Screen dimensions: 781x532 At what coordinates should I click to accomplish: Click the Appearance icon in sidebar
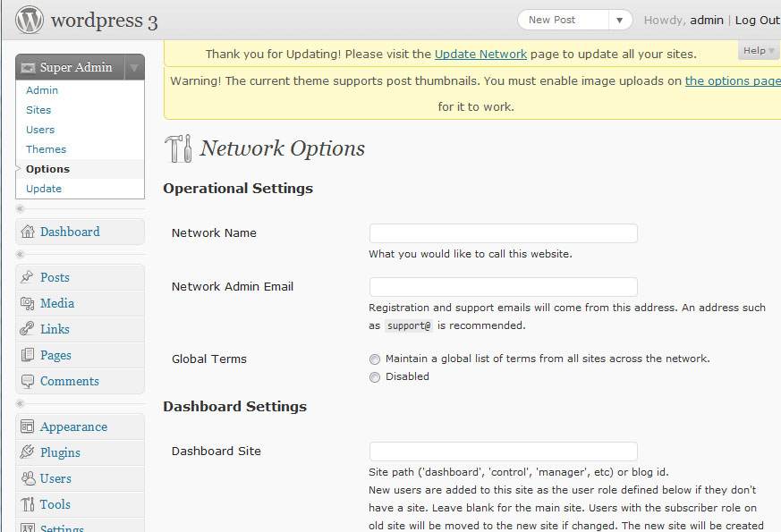(27, 426)
